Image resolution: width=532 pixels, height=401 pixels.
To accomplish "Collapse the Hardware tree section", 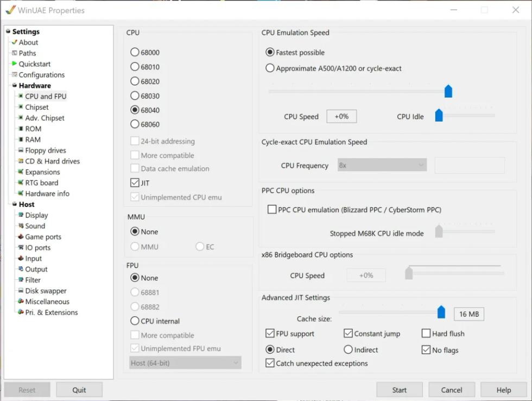I will 15,85.
